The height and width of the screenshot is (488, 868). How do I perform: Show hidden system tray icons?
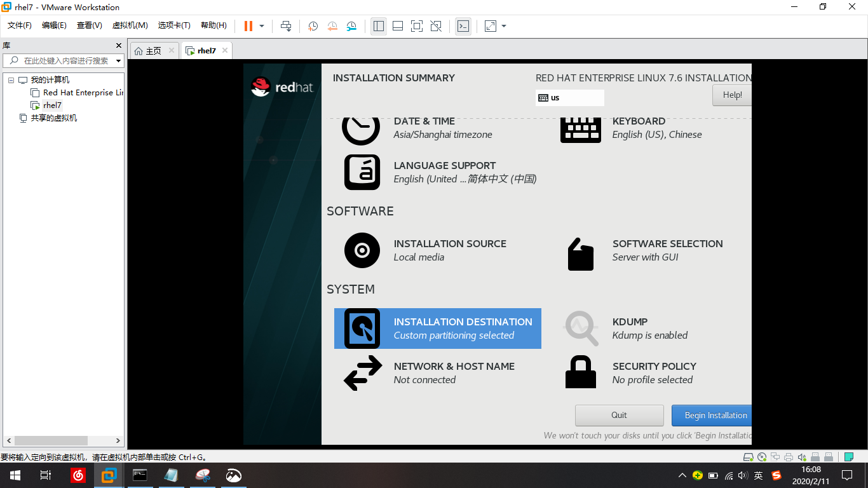point(682,475)
